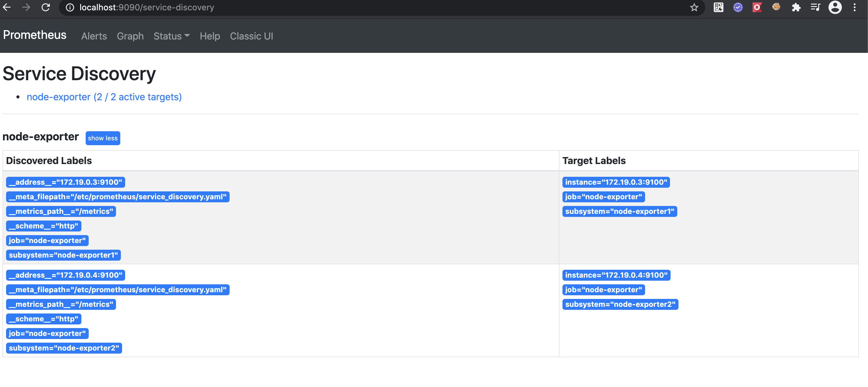Open the red R extension
This screenshot has width=868, height=387.
pyautogui.click(x=757, y=7)
